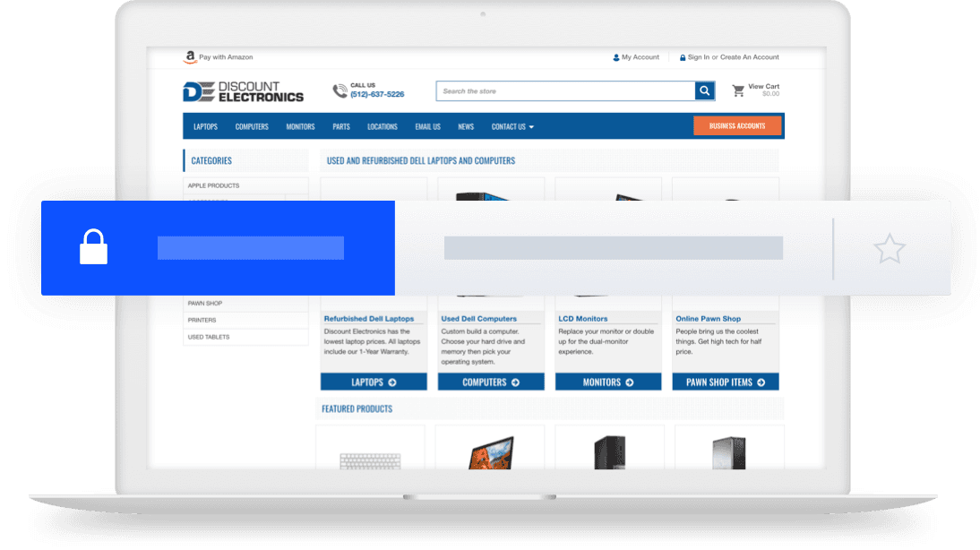Screen dimensions: 980x550
Task: Open the Laptops navigation menu item
Action: (205, 126)
